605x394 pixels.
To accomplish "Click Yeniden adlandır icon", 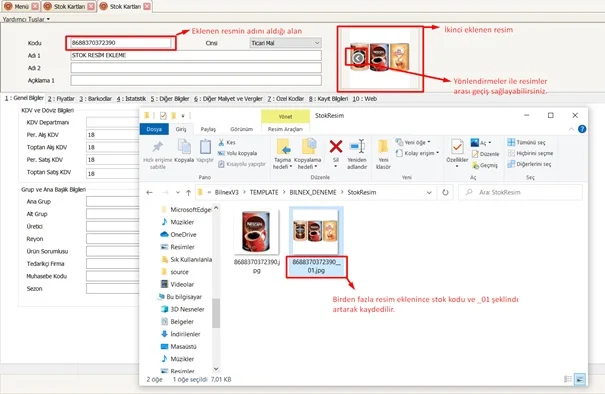I will coord(357,147).
